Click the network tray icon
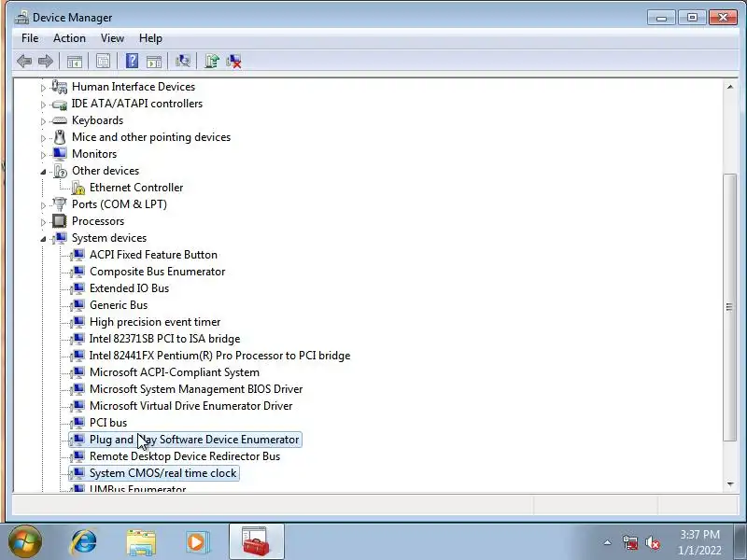 [630, 542]
